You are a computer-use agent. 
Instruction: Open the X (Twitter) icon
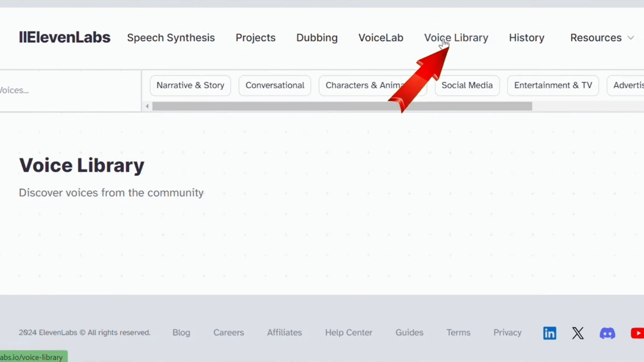tap(577, 333)
